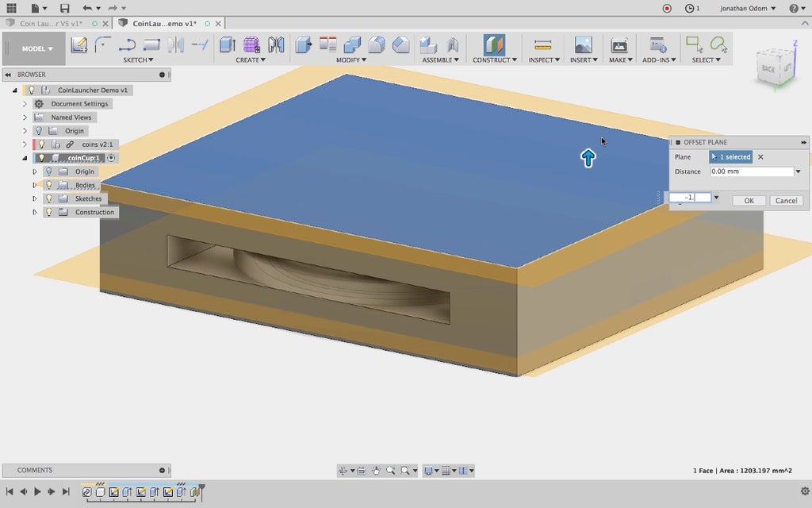The width and height of the screenshot is (812, 508).
Task: Toggle visibility lightbulb for Sketches folder
Action: 48,198
